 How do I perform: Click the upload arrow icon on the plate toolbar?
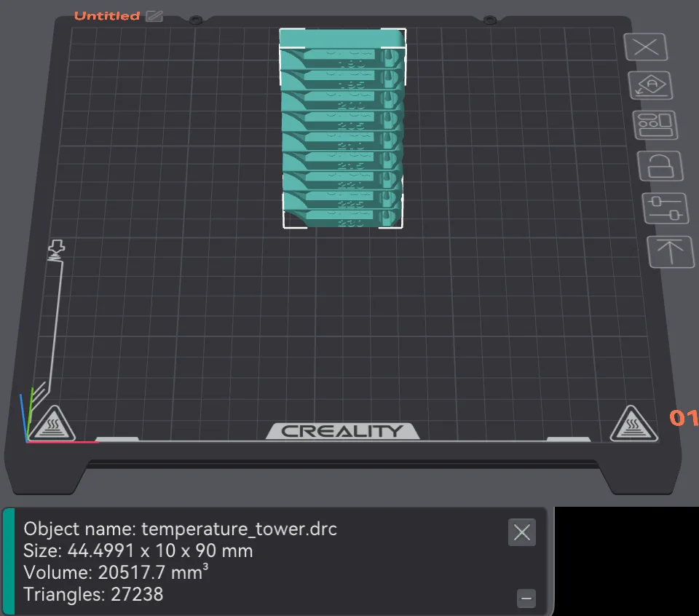point(671,252)
